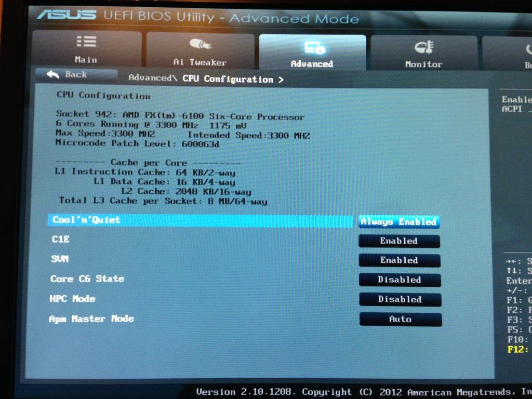Click the Microcode Patch Level line
This screenshot has width=532, height=399.
pyautogui.click(x=137, y=143)
